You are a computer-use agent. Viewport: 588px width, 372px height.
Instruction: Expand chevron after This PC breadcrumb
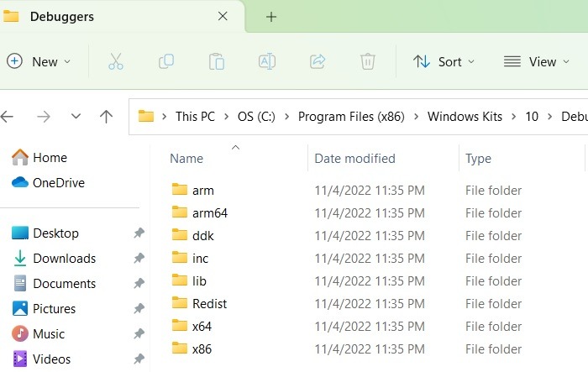point(226,117)
